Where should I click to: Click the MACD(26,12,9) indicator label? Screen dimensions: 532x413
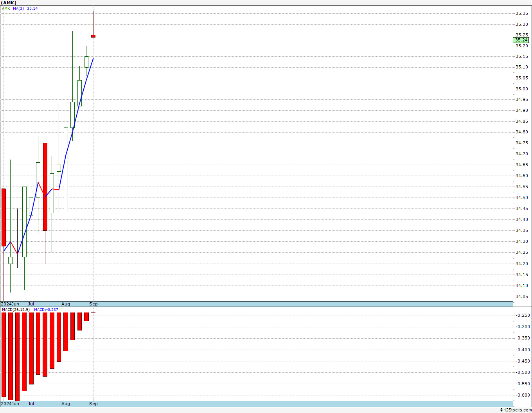(x=16, y=310)
